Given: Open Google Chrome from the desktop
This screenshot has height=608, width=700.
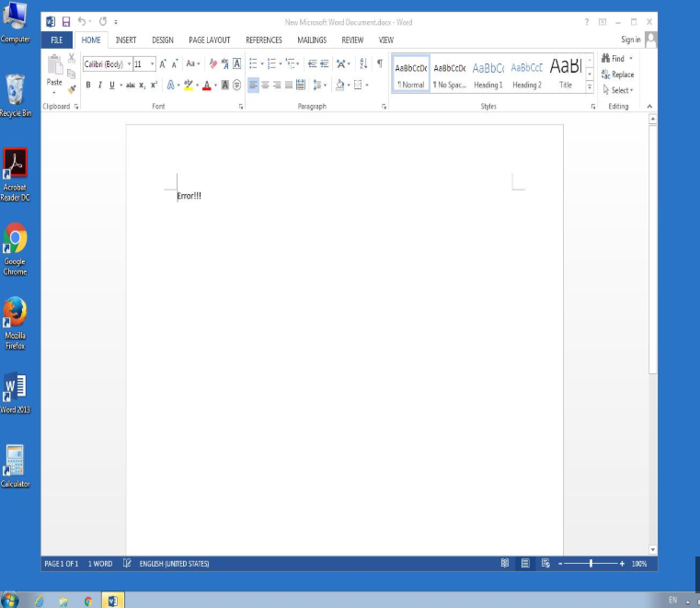Looking at the screenshot, I should tap(16, 249).
